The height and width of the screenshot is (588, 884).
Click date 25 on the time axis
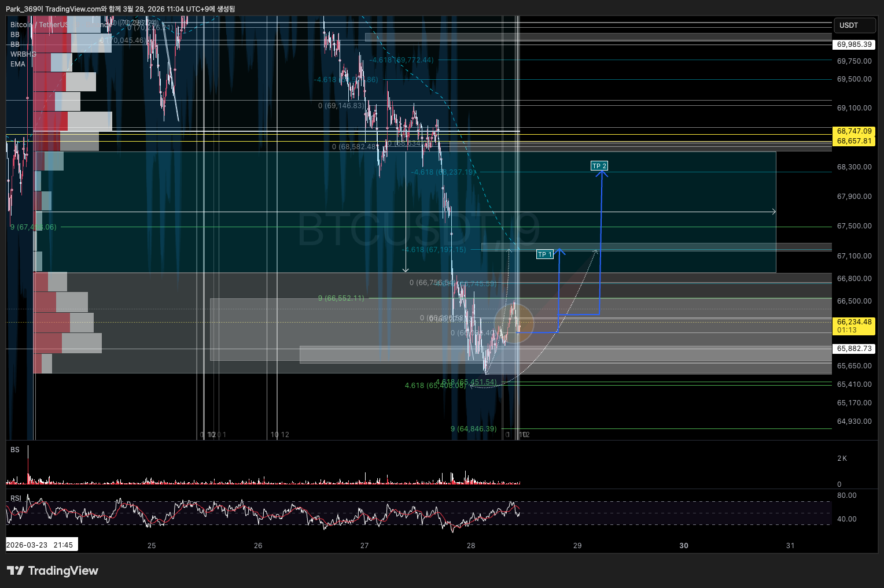click(152, 545)
